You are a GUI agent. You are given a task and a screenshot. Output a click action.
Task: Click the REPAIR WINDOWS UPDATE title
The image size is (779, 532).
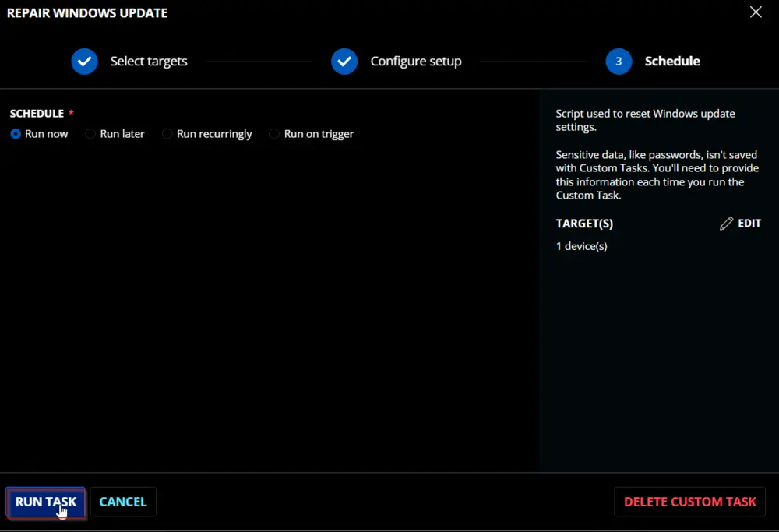(87, 13)
